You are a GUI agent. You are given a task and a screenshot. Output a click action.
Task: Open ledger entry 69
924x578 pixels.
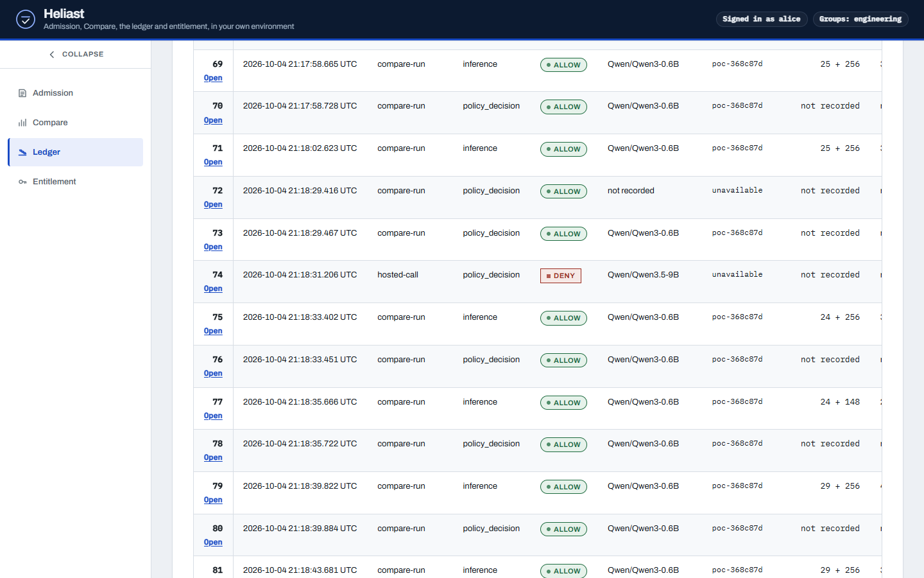[x=213, y=78]
